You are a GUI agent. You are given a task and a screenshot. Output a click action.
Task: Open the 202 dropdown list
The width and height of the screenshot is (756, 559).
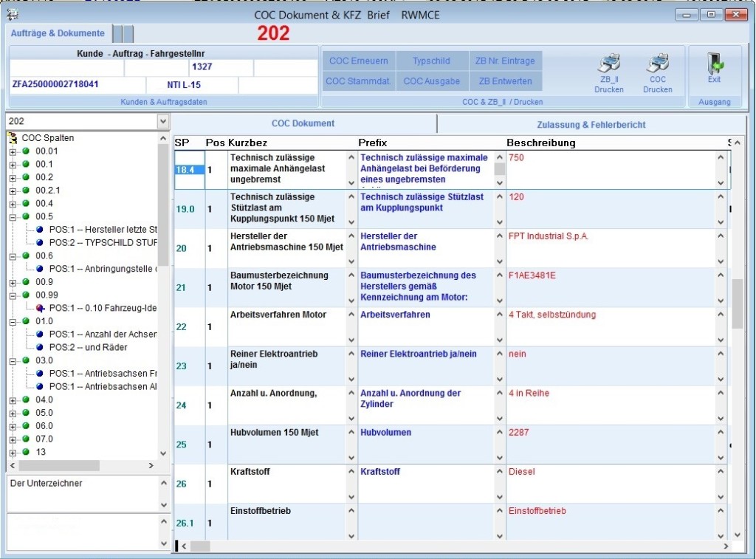164,120
